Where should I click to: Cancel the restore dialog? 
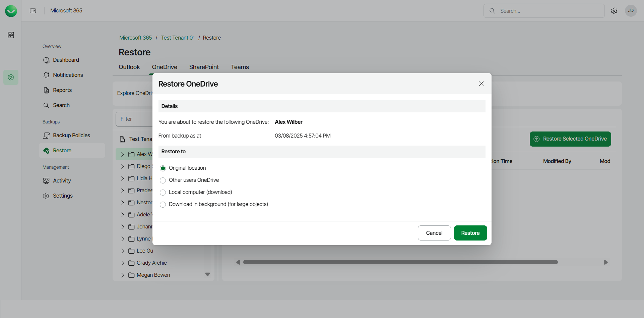[434, 233]
